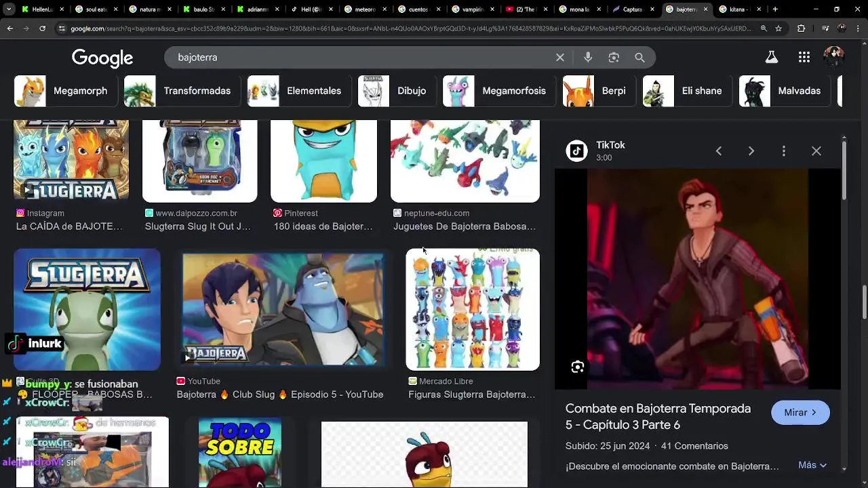The height and width of the screenshot is (488, 868).
Task: Open 180 ideas de Bajoter link
Action: 323,226
